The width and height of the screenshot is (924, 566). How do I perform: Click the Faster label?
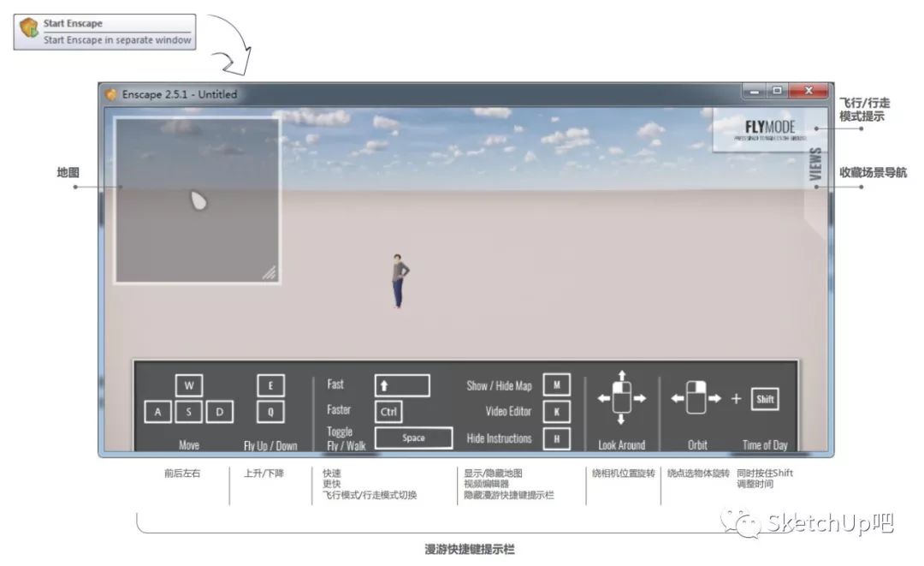tap(339, 409)
